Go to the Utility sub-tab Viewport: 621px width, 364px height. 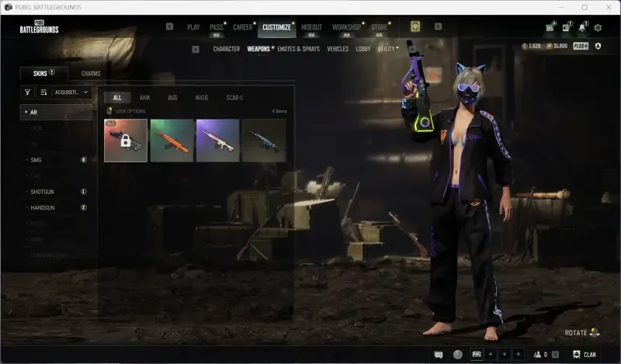pyautogui.click(x=386, y=49)
